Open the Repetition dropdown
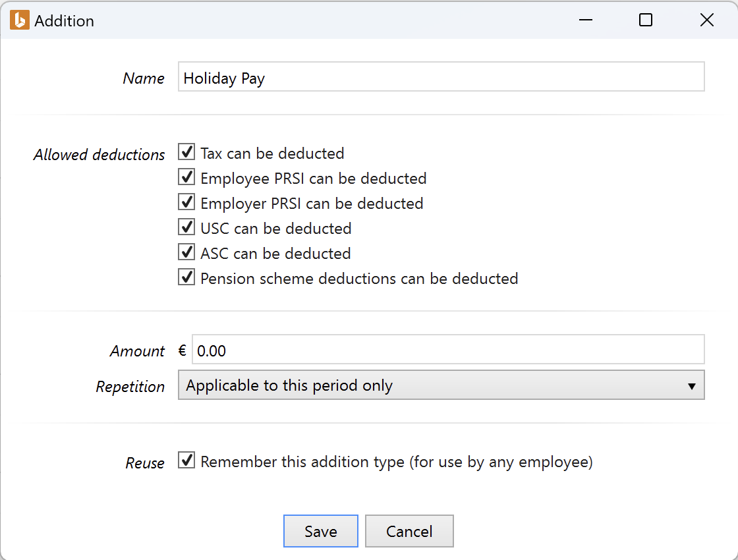738x560 pixels. (x=441, y=385)
